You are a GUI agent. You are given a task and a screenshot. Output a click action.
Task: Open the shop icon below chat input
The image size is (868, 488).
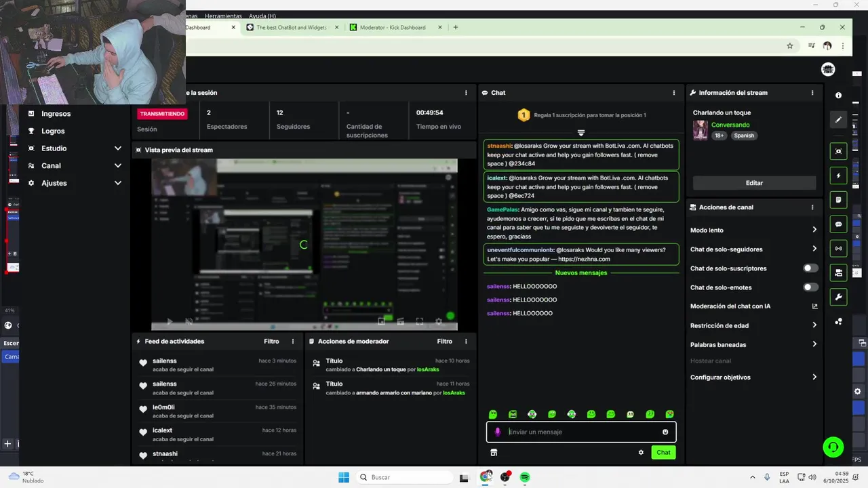(x=494, y=452)
